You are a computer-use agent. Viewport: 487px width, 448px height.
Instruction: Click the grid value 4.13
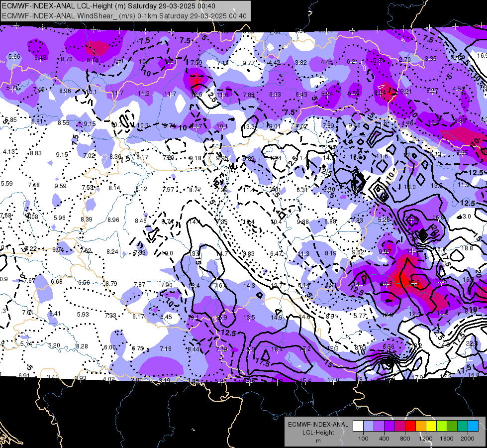click(x=8, y=152)
